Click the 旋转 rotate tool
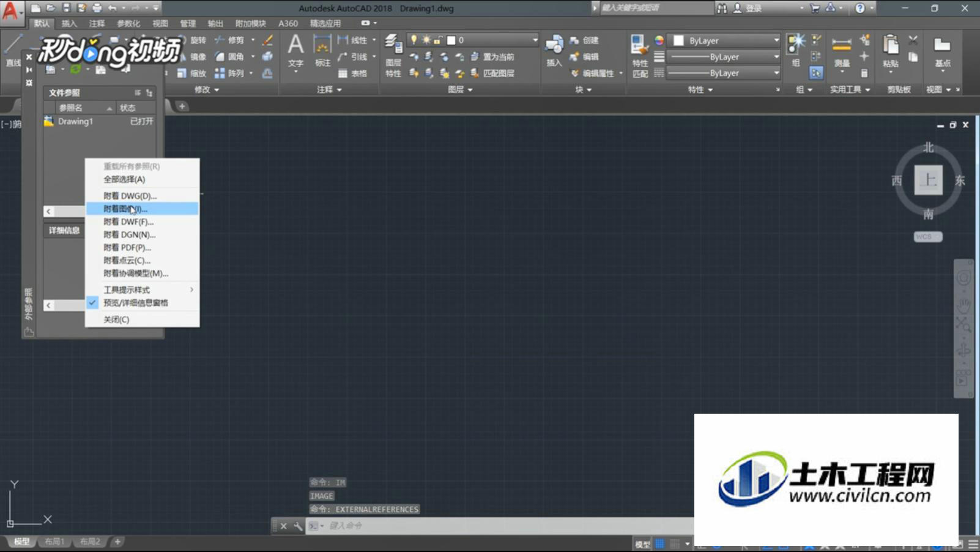Screen dimensions: 980x552 [192, 40]
